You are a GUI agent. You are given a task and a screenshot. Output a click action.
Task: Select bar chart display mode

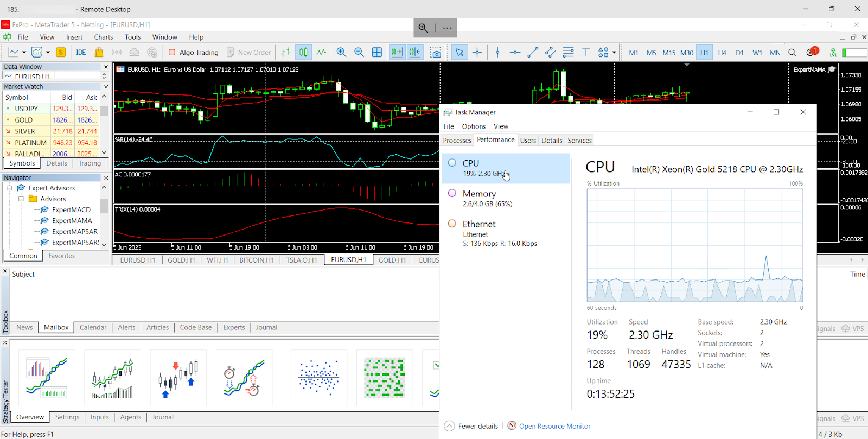point(286,53)
